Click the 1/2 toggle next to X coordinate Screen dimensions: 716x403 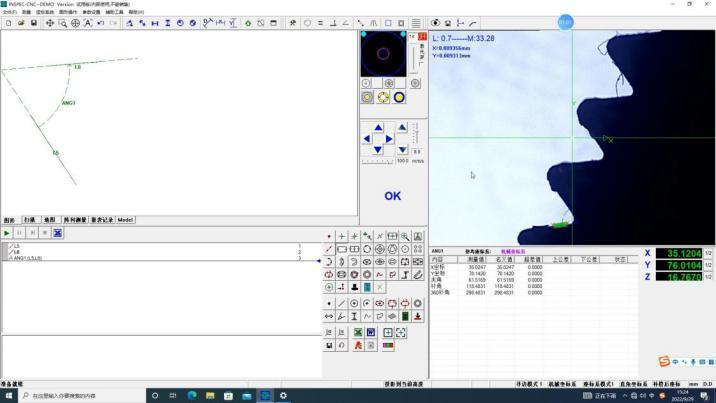(x=708, y=253)
